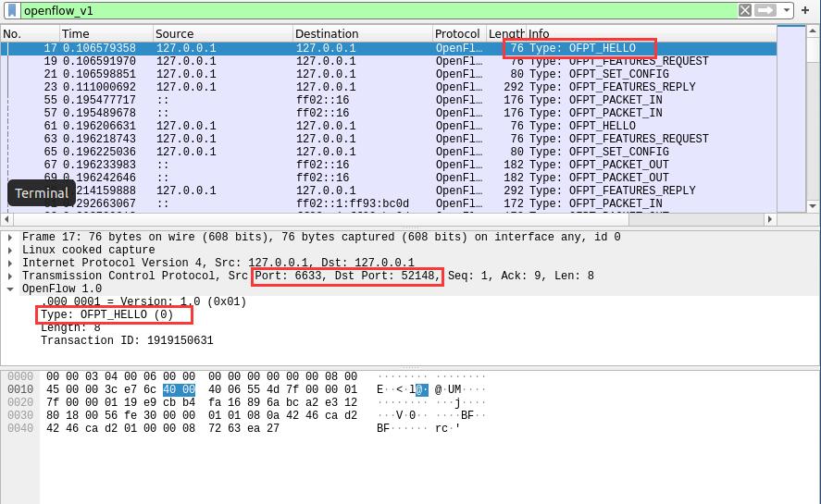The width and height of the screenshot is (821, 504).
Task: Select packet 21 OFPT_SET_CONFIG row
Action: click(x=389, y=74)
